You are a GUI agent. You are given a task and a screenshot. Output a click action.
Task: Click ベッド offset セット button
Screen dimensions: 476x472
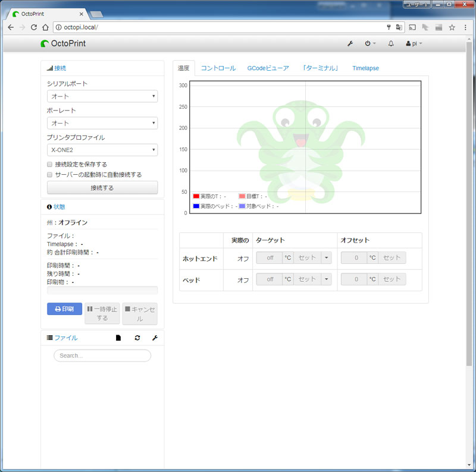pos(392,279)
